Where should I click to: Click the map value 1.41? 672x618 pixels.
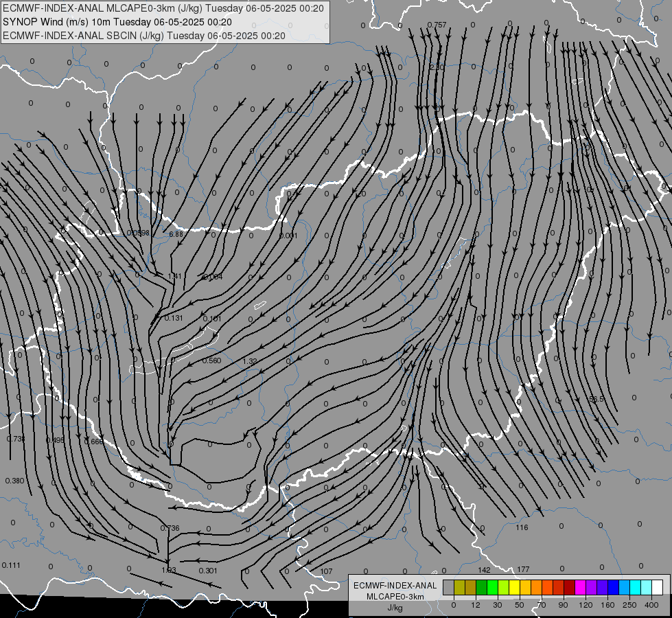[175, 276]
